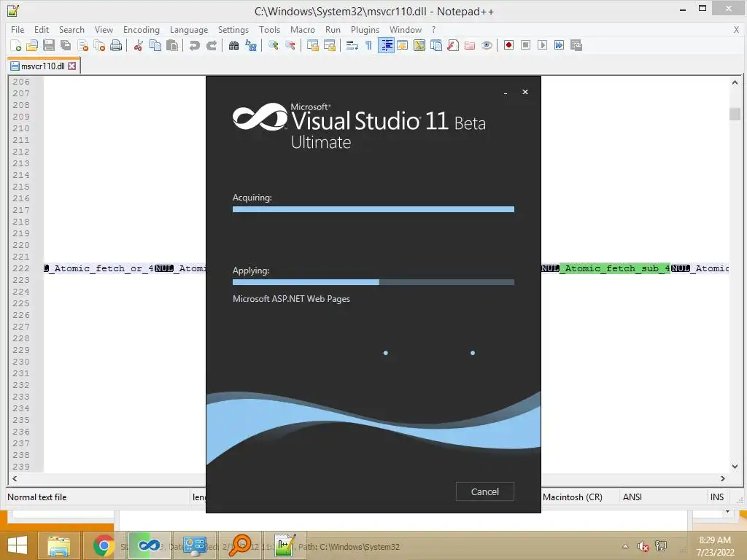Click the Cut scissors icon
Viewport: 747px width, 560px height.
click(138, 45)
